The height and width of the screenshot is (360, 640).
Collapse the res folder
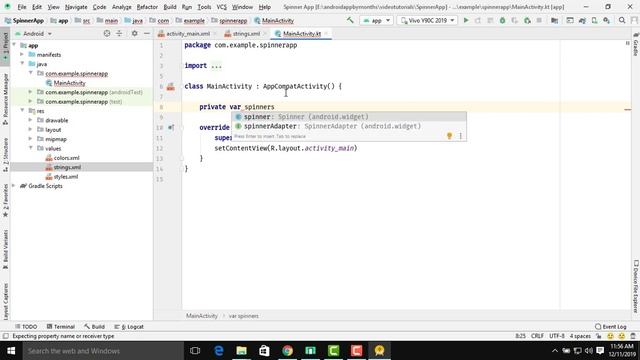coord(22,111)
